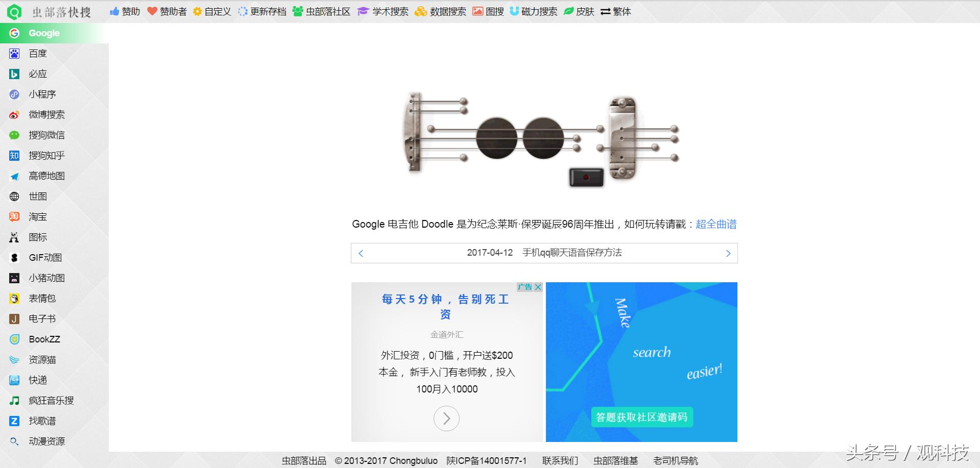This screenshot has width=980, height=468.
Task: Open the 微博搜索 sidebar entry
Action: [x=47, y=114]
